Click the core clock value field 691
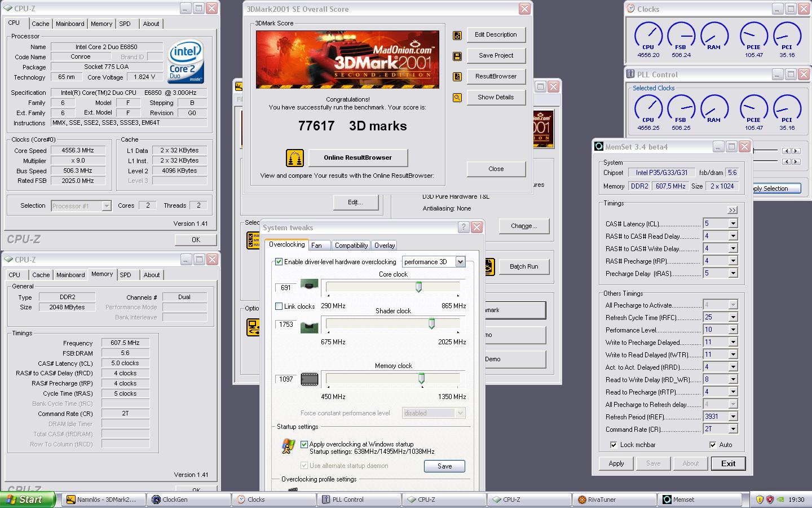This screenshot has height=508, width=812. pyautogui.click(x=286, y=287)
